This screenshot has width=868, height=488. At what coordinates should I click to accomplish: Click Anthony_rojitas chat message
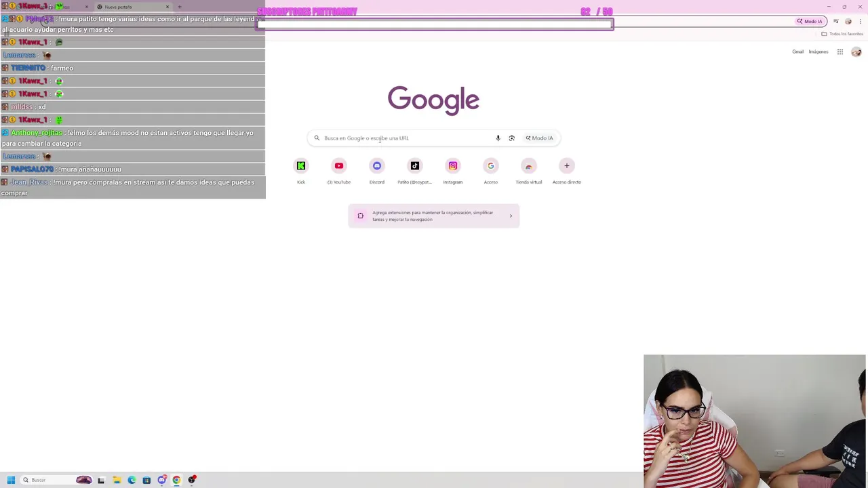click(132, 138)
